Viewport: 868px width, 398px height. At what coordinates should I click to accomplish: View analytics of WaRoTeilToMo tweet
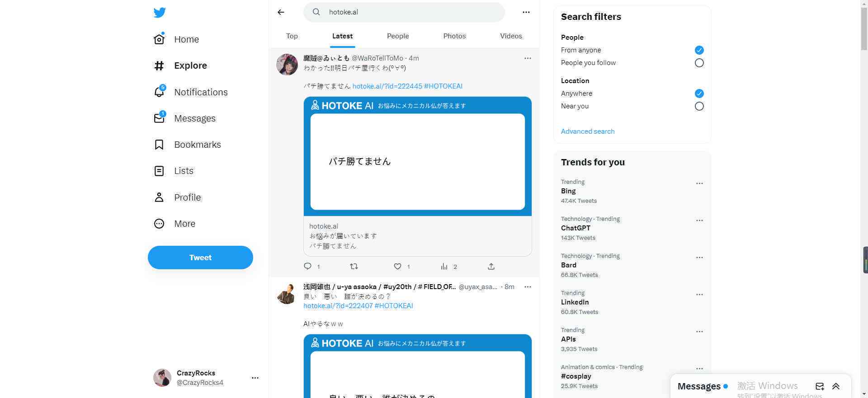[444, 267]
